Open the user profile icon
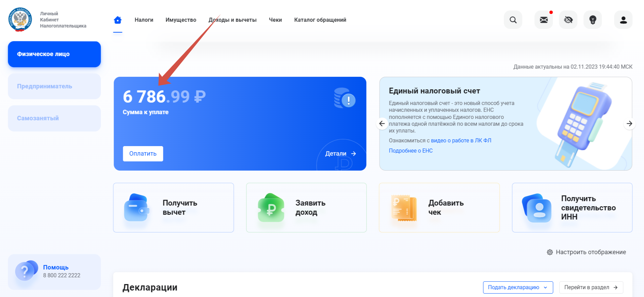644x297 pixels. tap(623, 20)
